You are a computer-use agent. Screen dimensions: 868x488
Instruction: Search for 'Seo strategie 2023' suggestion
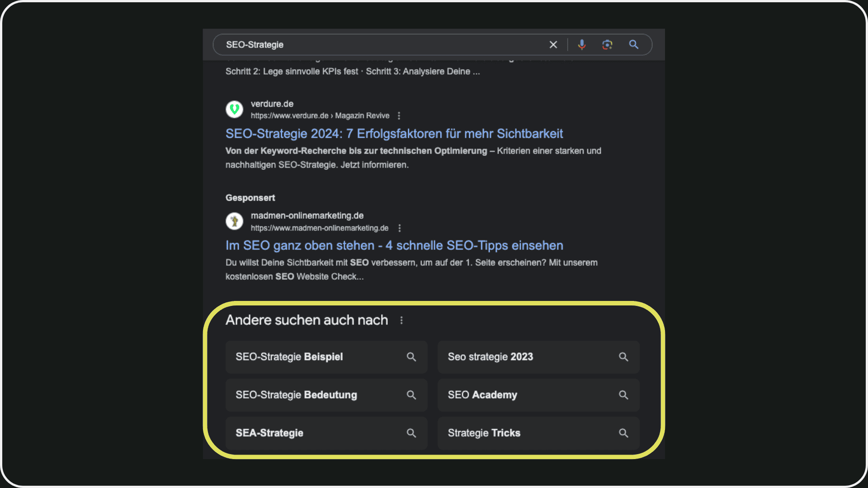538,357
